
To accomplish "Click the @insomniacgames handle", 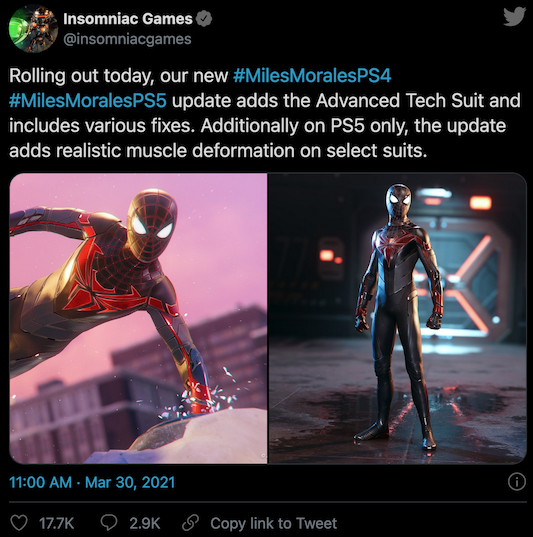I will click(127, 39).
